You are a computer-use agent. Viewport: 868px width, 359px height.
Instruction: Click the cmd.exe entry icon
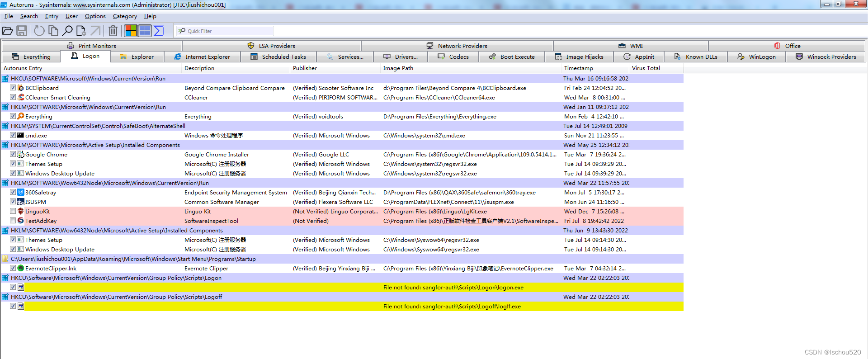point(21,135)
